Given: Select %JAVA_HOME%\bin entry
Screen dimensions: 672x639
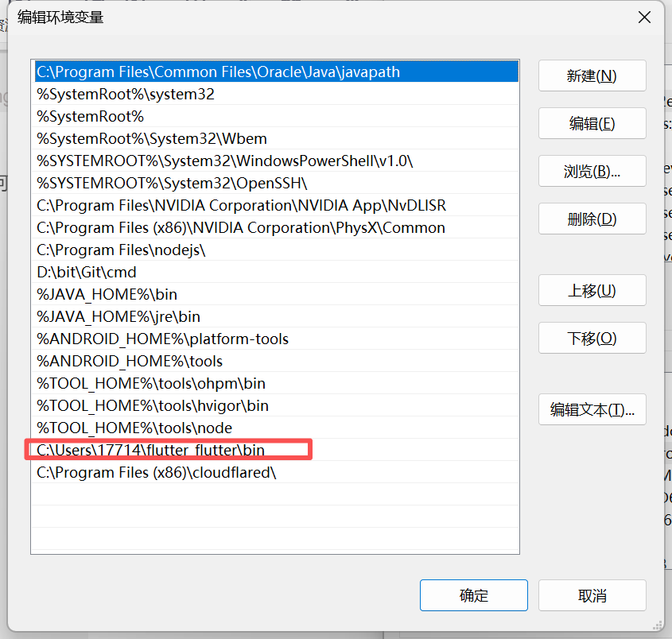Looking at the screenshot, I should 275,294.
